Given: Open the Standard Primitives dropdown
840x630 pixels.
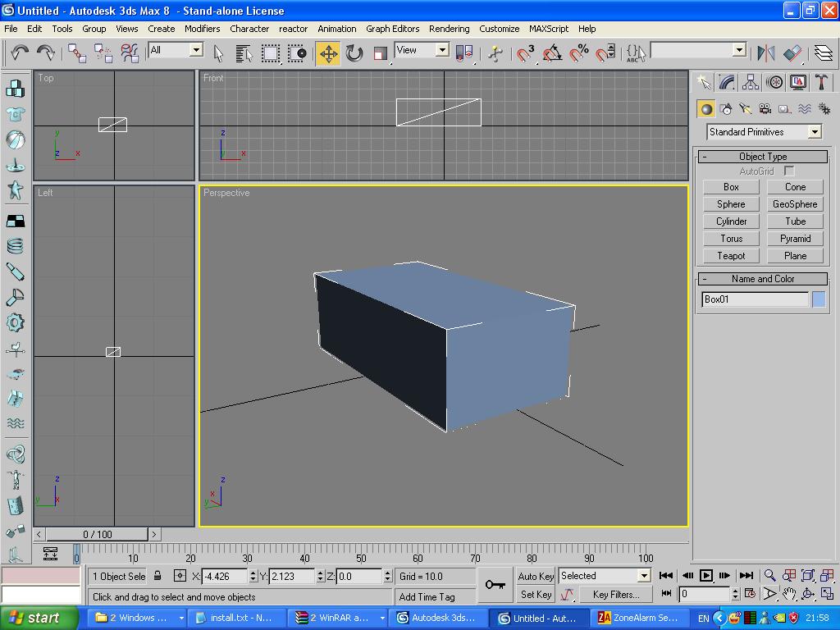Looking at the screenshot, I should (x=814, y=132).
